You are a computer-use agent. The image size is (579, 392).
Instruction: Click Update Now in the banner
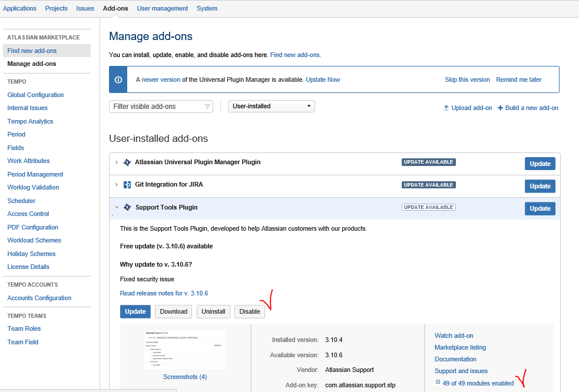323,79
